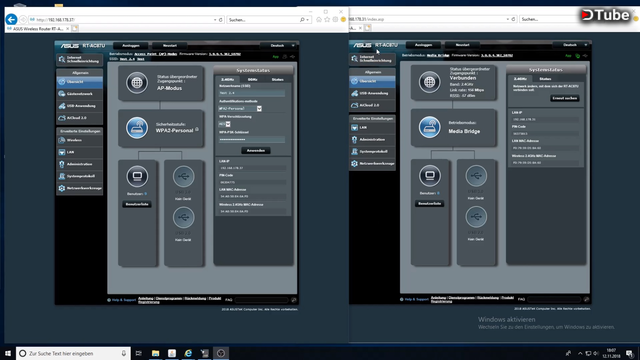640x360 pixels.
Task: Click Media Bridge mode link in right window
Action: [438, 55]
